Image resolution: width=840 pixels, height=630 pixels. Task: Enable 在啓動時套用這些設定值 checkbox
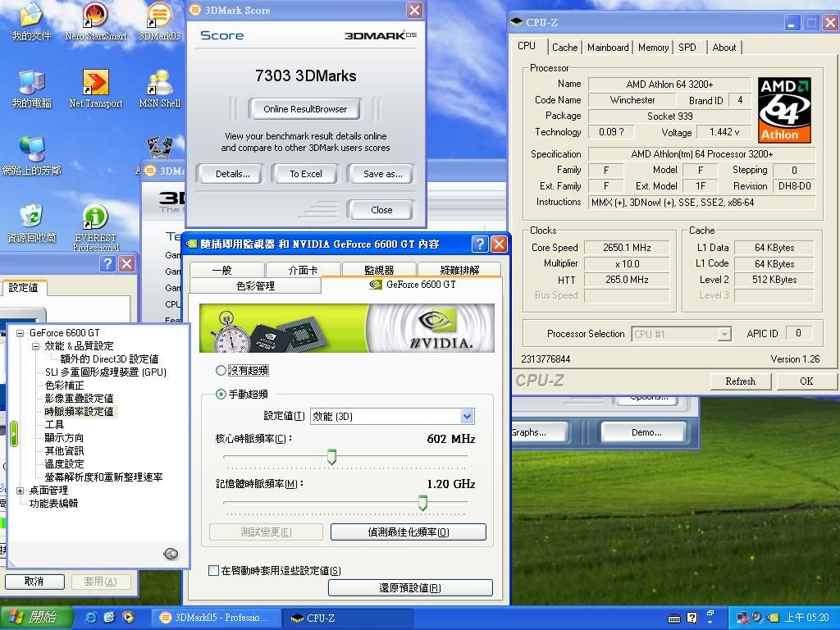pyautogui.click(x=213, y=571)
